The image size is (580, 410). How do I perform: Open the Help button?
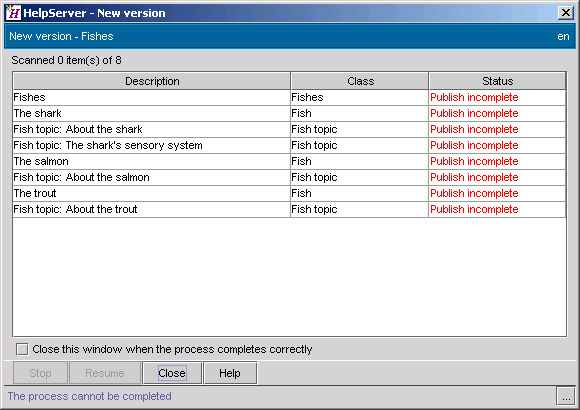pos(230,373)
